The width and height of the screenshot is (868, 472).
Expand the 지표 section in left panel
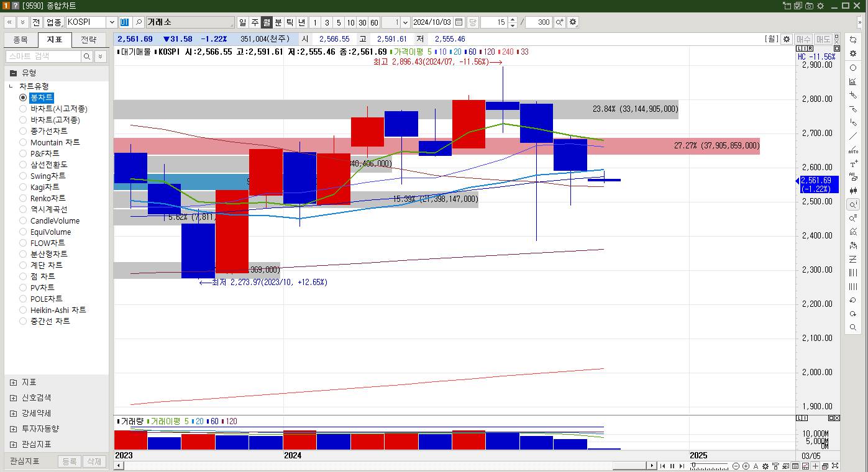[14, 382]
